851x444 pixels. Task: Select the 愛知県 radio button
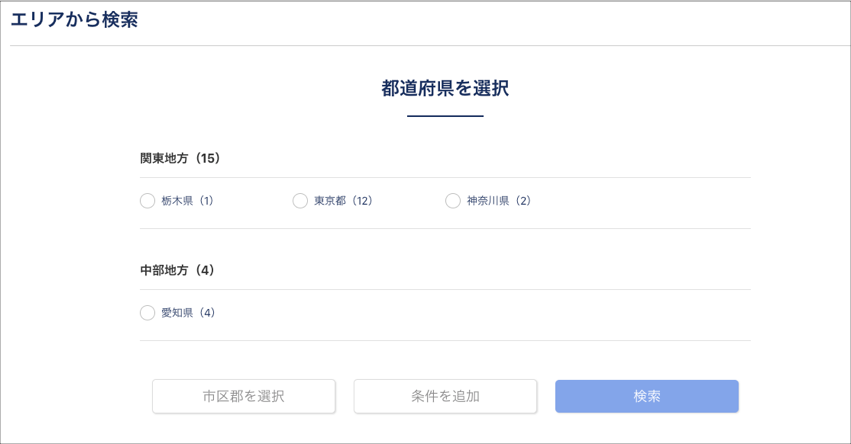148,313
